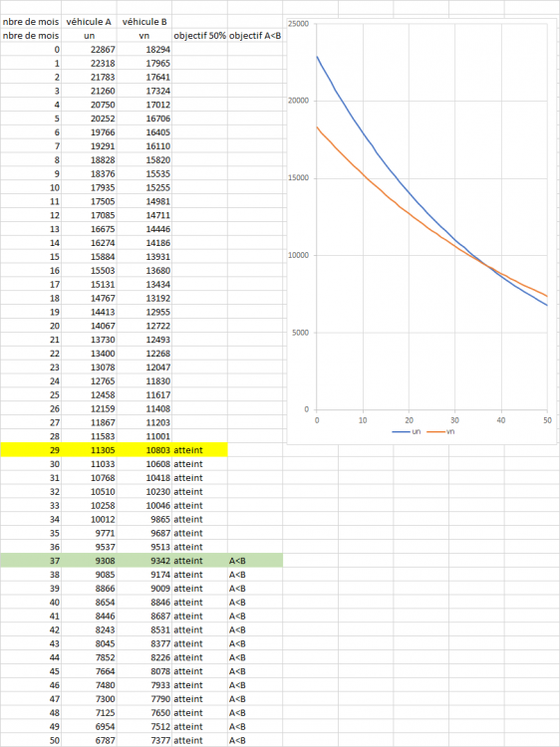This screenshot has height=747, width=560.
Task: Click the cell showing 15503
Action: tap(89, 270)
